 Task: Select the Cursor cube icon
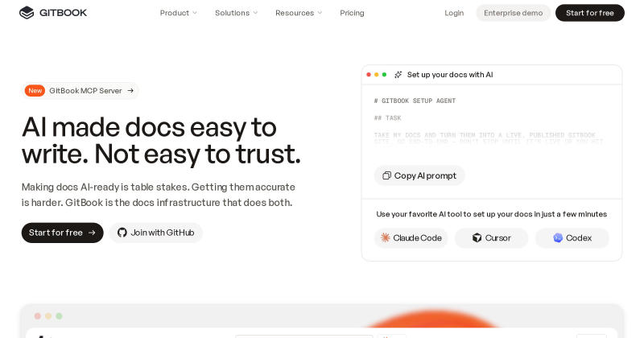click(x=477, y=237)
